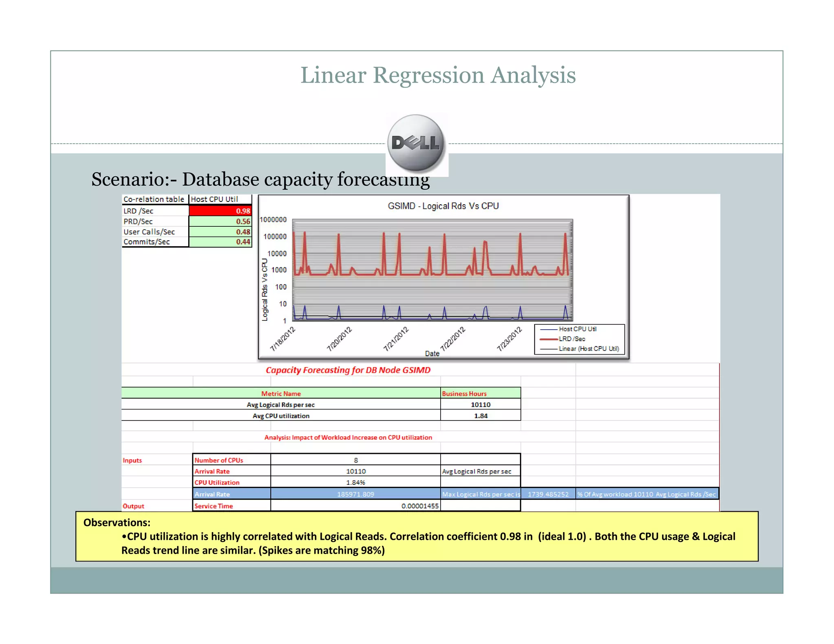Image resolution: width=834 pixels, height=644 pixels.
Task: Click the LRD /Sec legend entry
Action: (571, 339)
